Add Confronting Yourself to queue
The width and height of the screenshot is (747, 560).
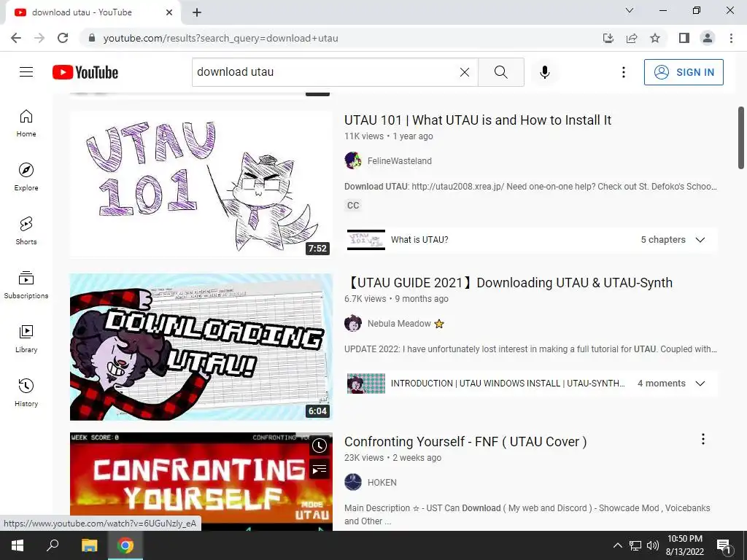tap(320, 470)
